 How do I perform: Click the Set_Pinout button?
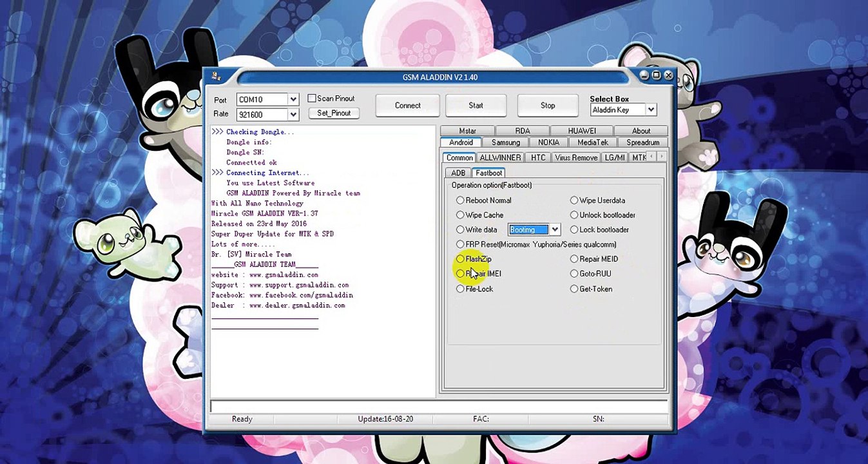coord(334,113)
